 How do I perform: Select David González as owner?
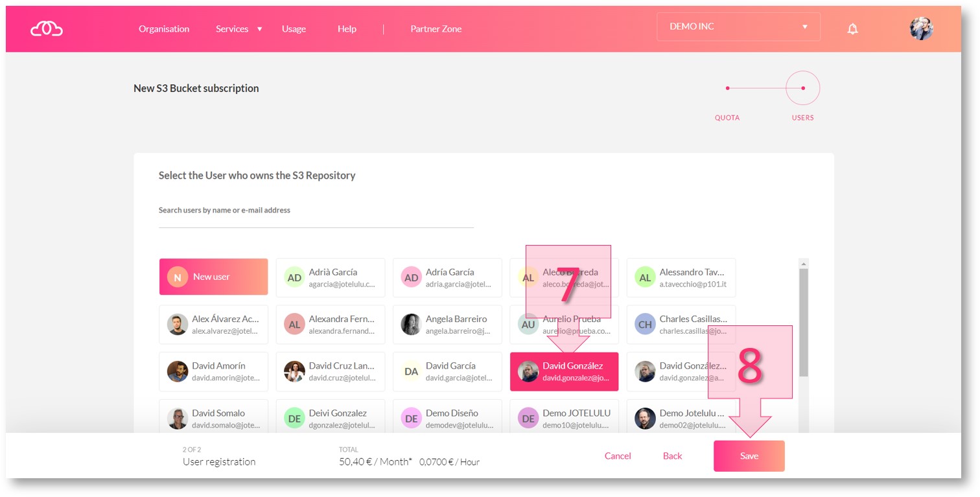pyautogui.click(x=564, y=371)
